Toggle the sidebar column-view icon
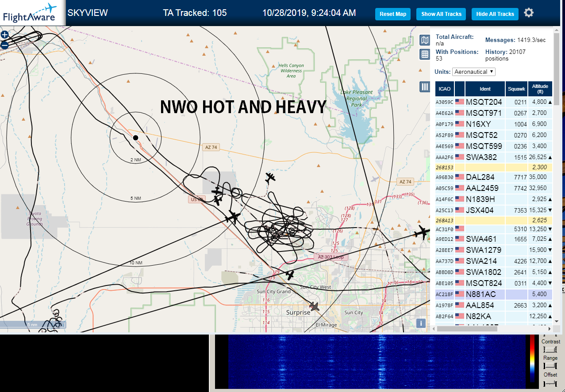The width and height of the screenshot is (565, 392). (425, 87)
